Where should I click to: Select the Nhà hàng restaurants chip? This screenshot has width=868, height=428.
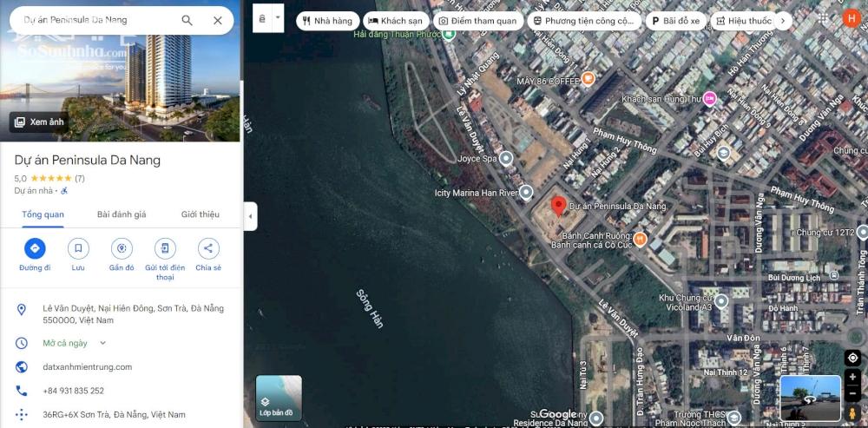coord(327,21)
